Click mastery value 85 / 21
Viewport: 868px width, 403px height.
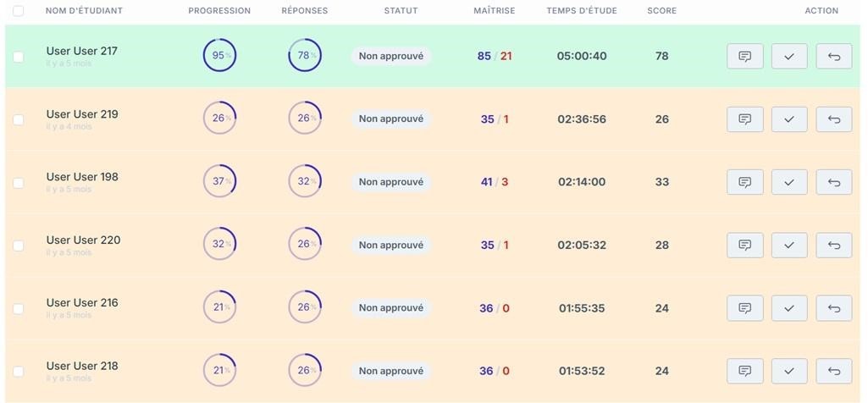(495, 56)
